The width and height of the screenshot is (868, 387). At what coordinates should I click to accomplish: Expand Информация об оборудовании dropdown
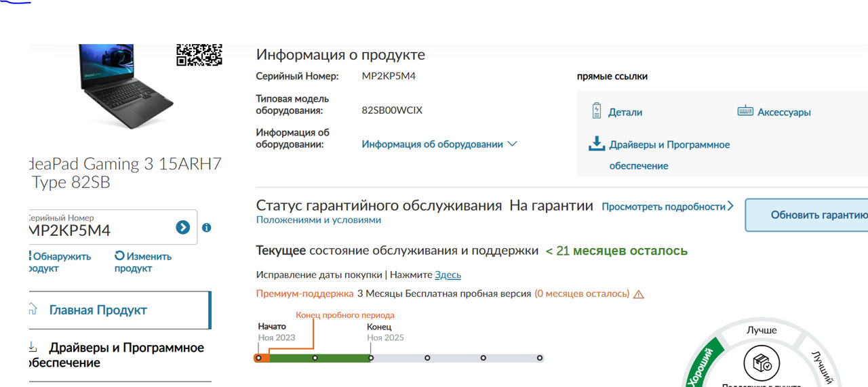(x=439, y=144)
